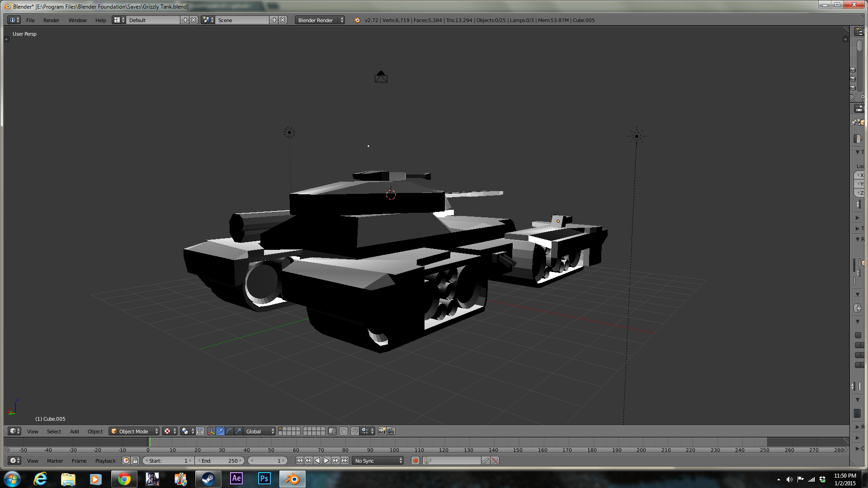This screenshot has width=868, height=488.
Task: Insert keyframes with the key icon
Action: (486, 461)
